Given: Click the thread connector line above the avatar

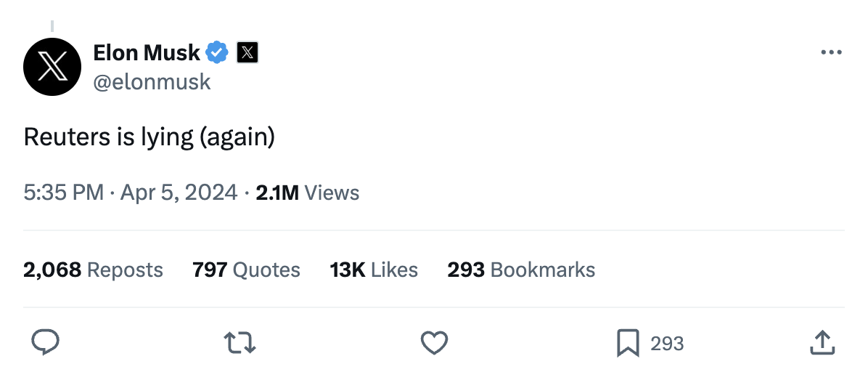Looking at the screenshot, I should coord(52,26).
